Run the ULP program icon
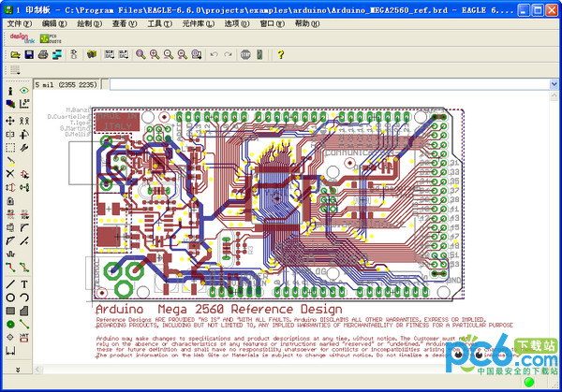 124,55
